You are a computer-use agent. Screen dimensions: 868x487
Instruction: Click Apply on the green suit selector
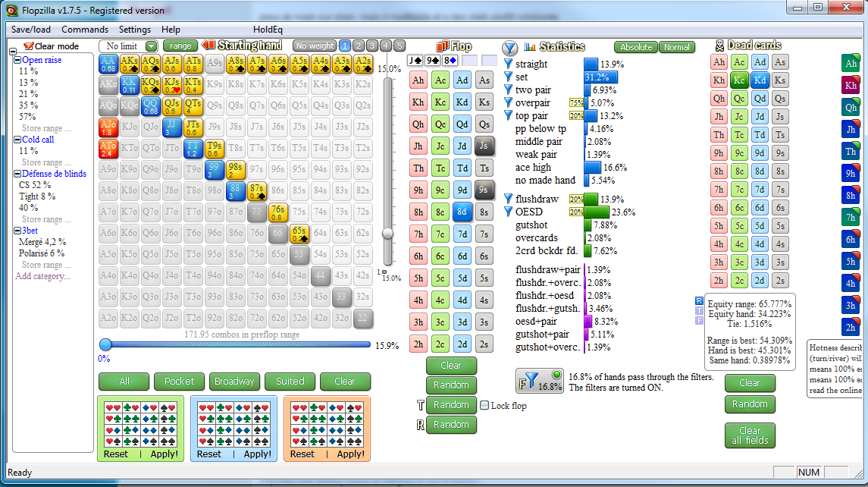click(x=165, y=454)
